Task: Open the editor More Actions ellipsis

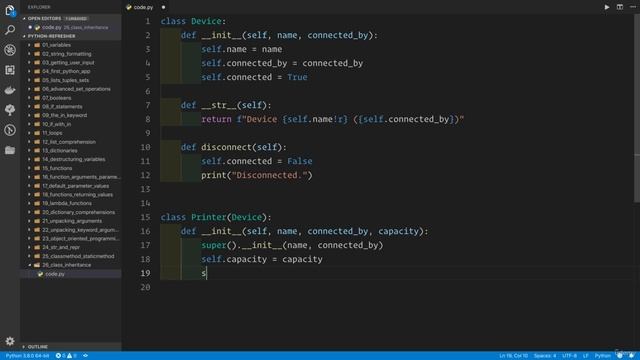Action: [x=633, y=7]
